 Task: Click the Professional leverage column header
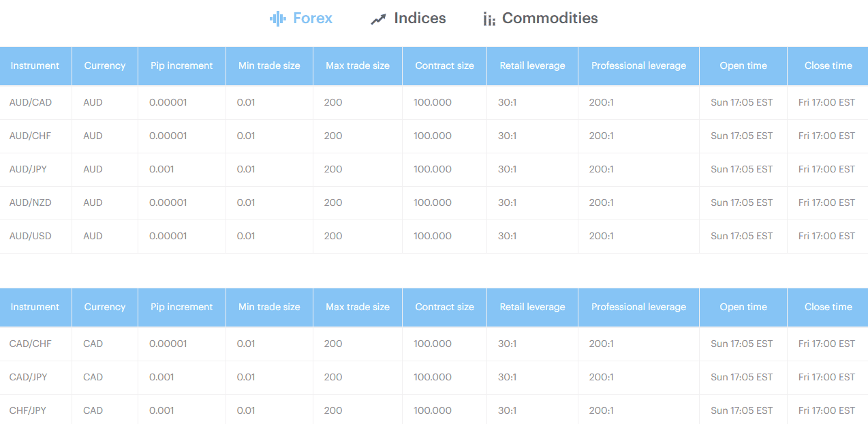click(638, 65)
